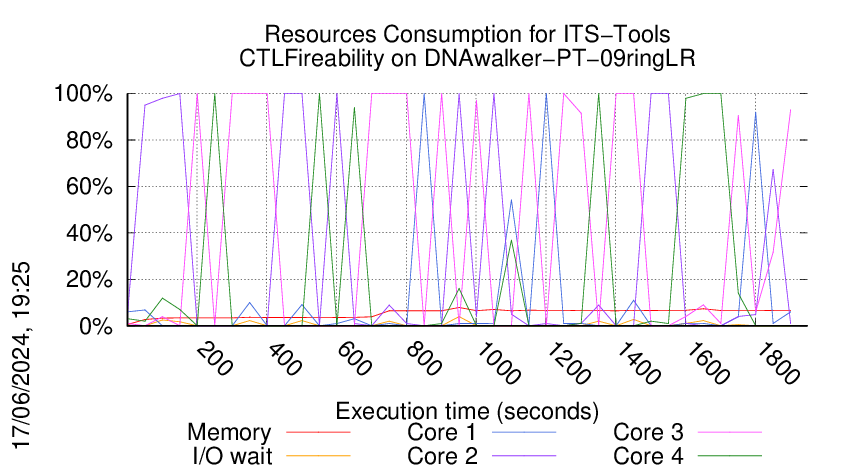Click the blue Core 1 legend line sample
This screenshot has width=850, height=475.
click(524, 432)
